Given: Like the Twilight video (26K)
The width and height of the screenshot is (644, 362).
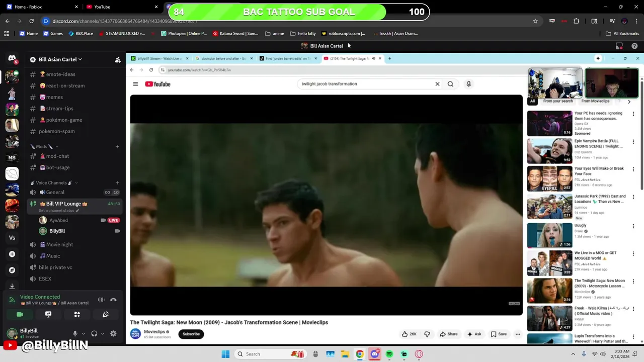Looking at the screenshot, I should (x=409, y=334).
